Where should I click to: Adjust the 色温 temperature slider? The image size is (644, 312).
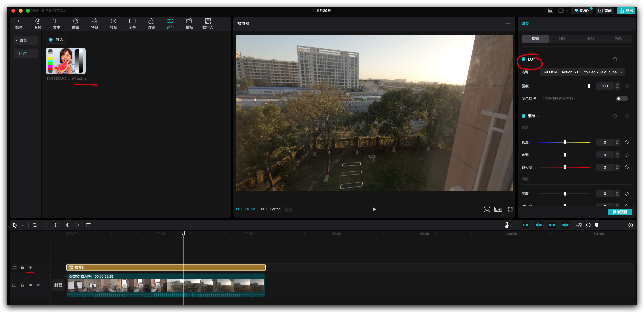(x=565, y=142)
